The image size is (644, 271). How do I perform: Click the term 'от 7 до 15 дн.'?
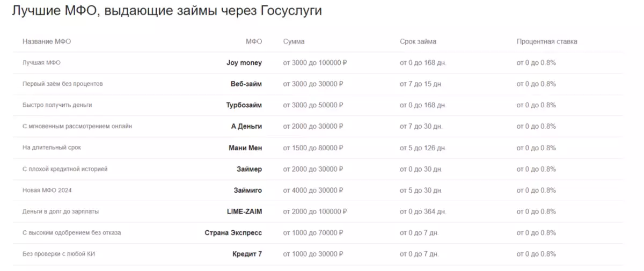coord(421,84)
